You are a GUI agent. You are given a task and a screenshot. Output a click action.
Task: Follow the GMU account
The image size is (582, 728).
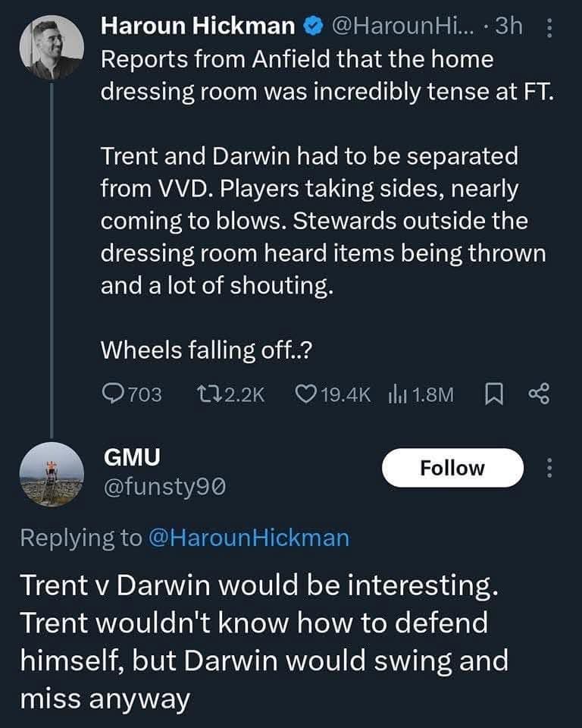coord(452,468)
